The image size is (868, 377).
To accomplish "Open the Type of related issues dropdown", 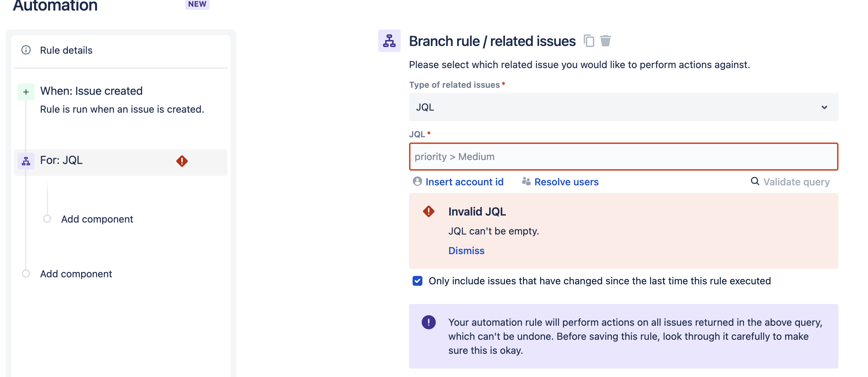I will [623, 107].
